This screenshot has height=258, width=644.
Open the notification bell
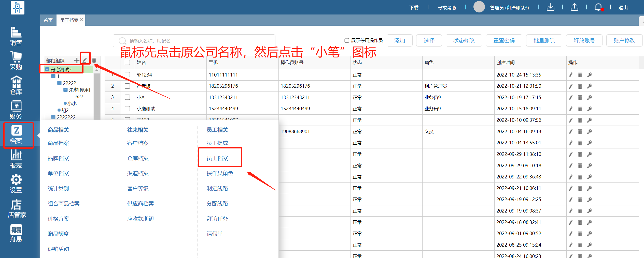point(598,7)
